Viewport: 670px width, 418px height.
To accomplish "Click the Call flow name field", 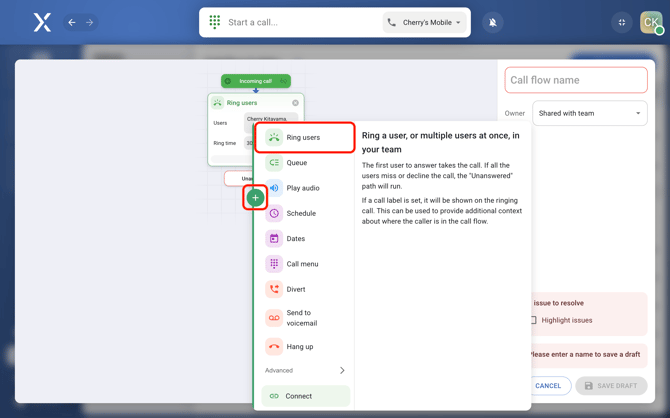I will point(576,80).
